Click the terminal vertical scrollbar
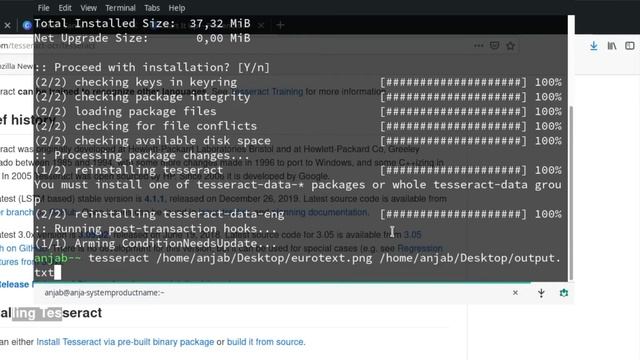Image resolution: width=640 pixels, height=360 pixels. click(x=571, y=192)
